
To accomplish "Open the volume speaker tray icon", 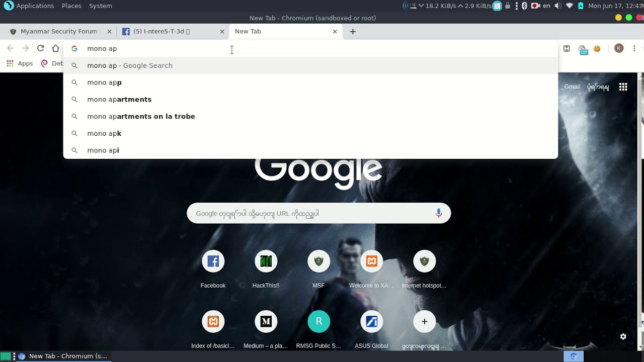I will pyautogui.click(x=558, y=6).
